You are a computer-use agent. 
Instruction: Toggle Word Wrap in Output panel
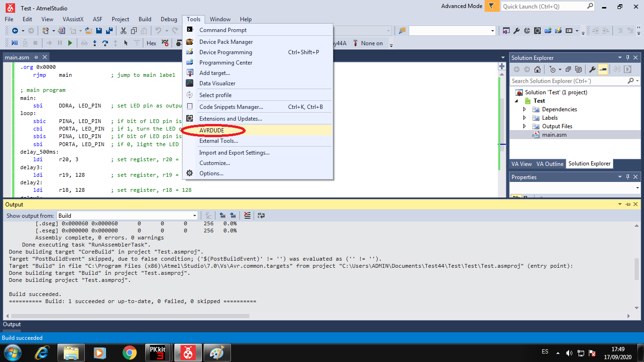tap(261, 215)
